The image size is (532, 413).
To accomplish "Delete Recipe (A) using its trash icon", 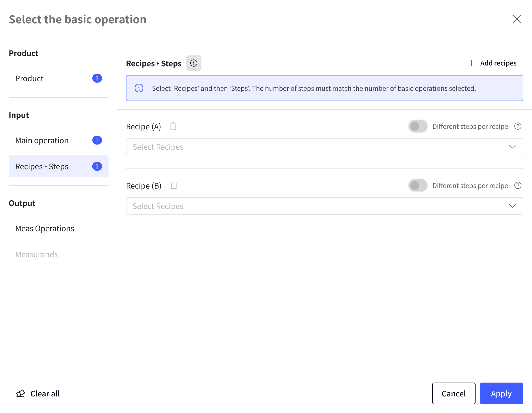I will point(173,126).
